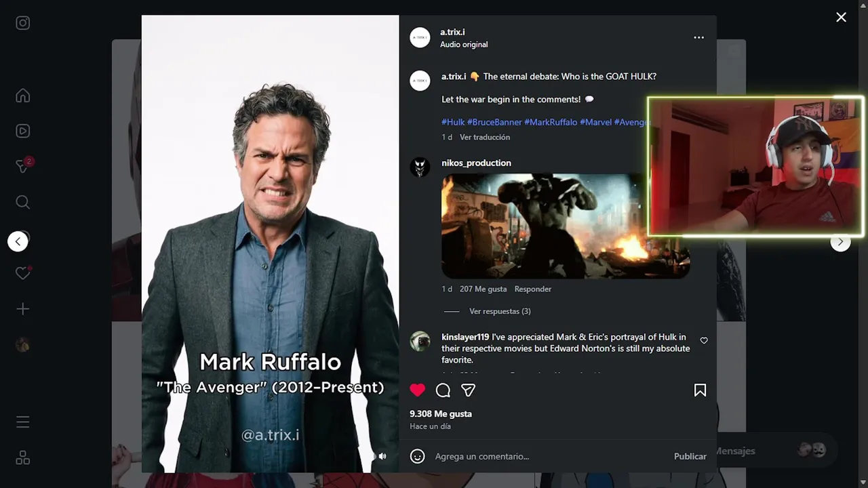The height and width of the screenshot is (488, 868).
Task: Open the Instagram logo home link
Action: [23, 23]
